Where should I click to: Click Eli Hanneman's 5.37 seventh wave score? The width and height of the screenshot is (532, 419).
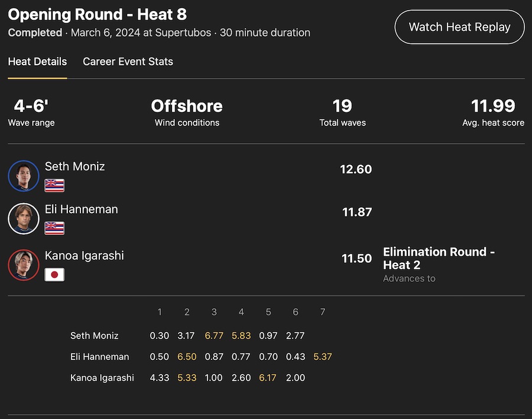point(323,357)
